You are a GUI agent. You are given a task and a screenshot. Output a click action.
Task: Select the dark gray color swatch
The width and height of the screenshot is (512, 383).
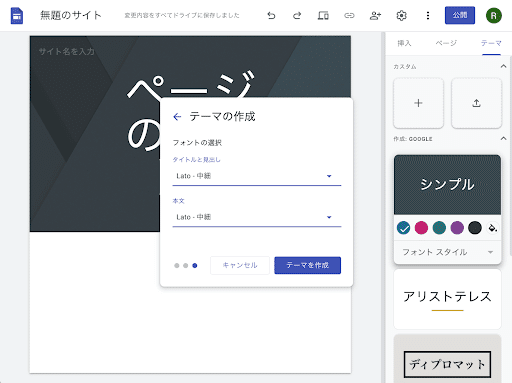click(475, 228)
